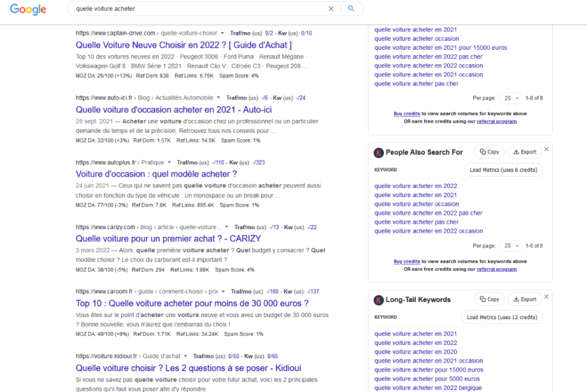This screenshot has height=392, width=587.
Task: Open the Per page selector showing 1-8 of 8
Action: tap(511, 98)
